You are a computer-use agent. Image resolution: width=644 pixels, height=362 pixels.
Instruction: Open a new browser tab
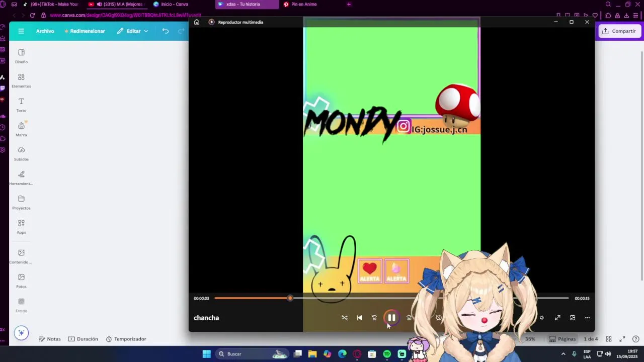[x=349, y=5]
